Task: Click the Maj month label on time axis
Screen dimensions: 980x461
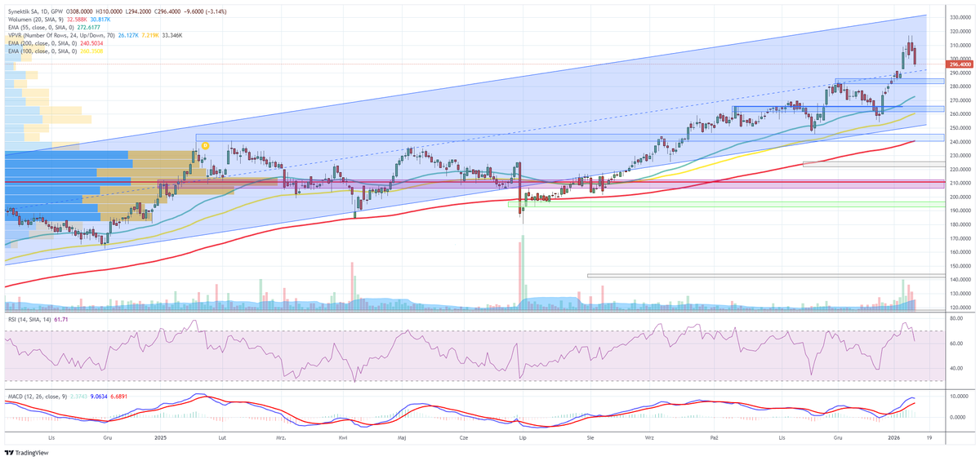Action: [402, 438]
